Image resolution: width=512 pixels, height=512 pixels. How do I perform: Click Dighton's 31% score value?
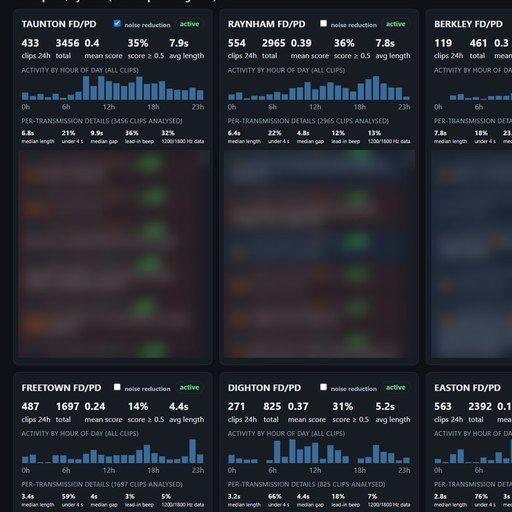click(x=343, y=407)
